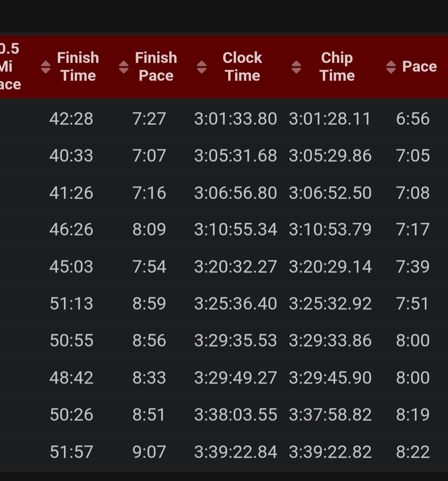Sort by the Finish Pace column header

156,67
